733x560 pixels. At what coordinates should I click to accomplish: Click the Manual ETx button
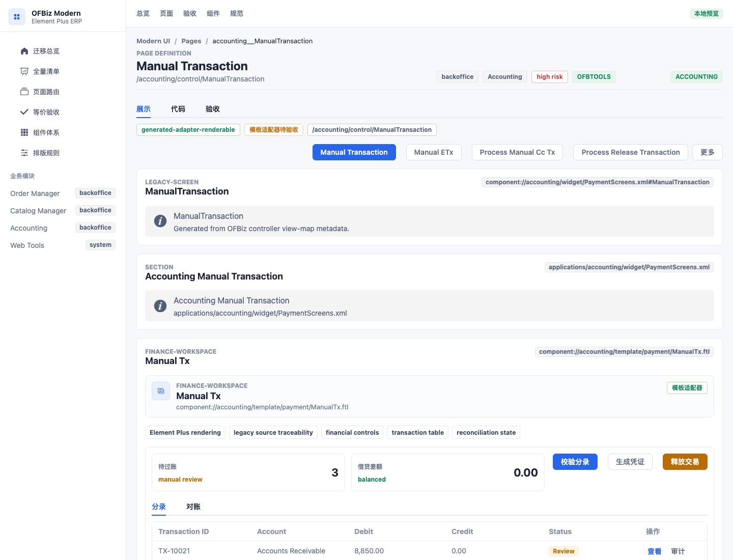tap(434, 152)
